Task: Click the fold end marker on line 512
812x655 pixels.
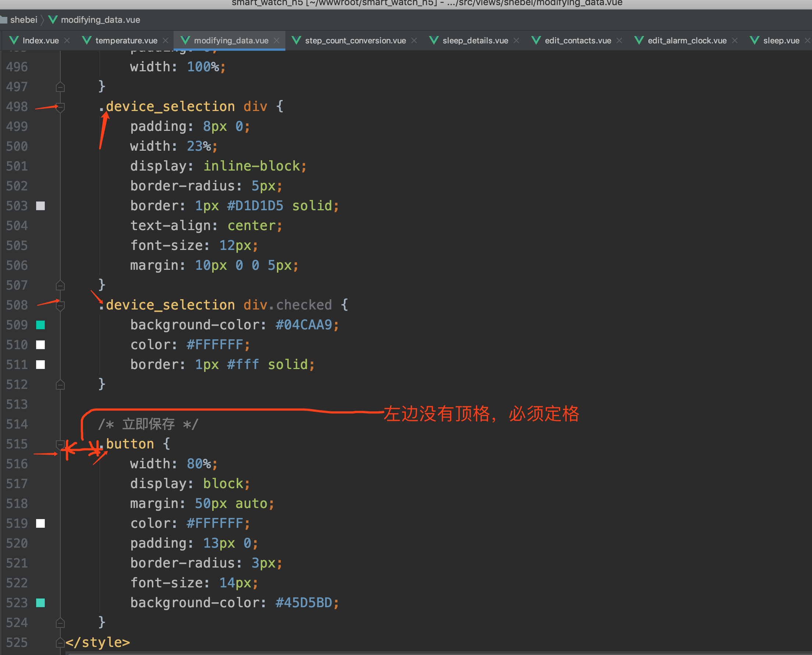Action: pyautogui.click(x=60, y=385)
